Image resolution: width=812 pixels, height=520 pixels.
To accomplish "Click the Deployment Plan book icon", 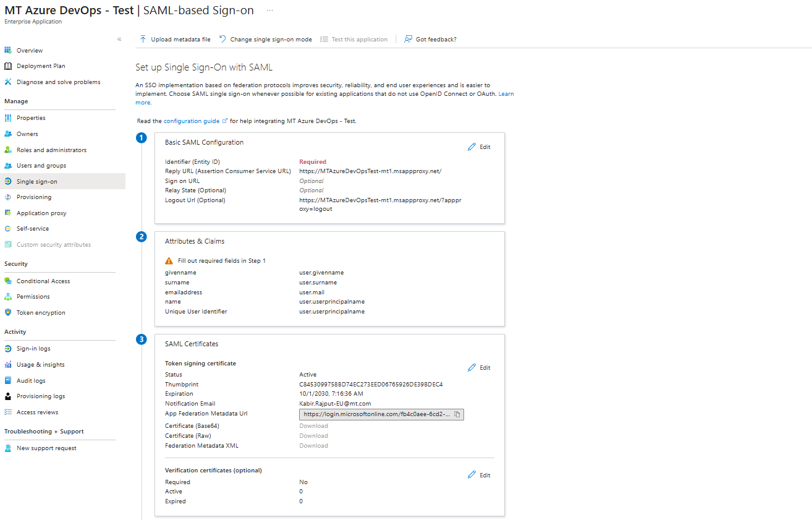I will [x=8, y=66].
